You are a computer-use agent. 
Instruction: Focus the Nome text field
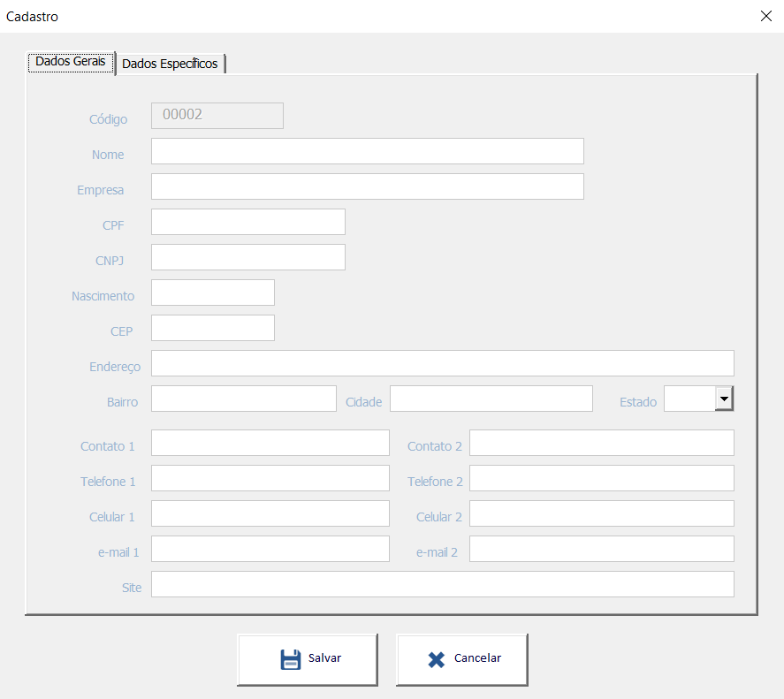coord(367,151)
